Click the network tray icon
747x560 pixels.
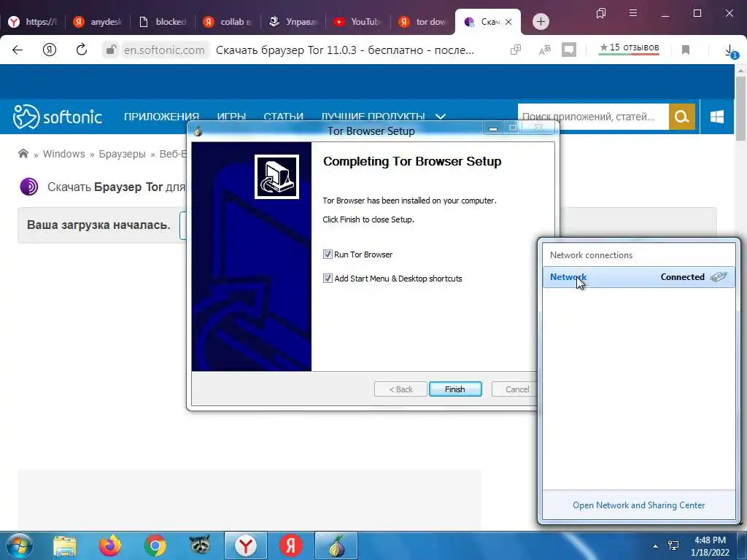coord(673,545)
